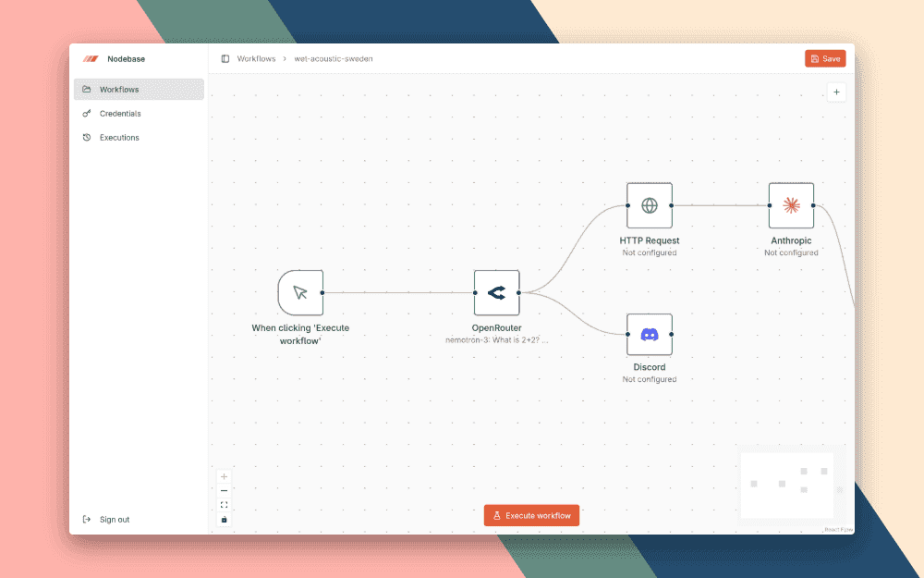Add a new node with plus button
The height and width of the screenshot is (578, 924).
(x=836, y=92)
